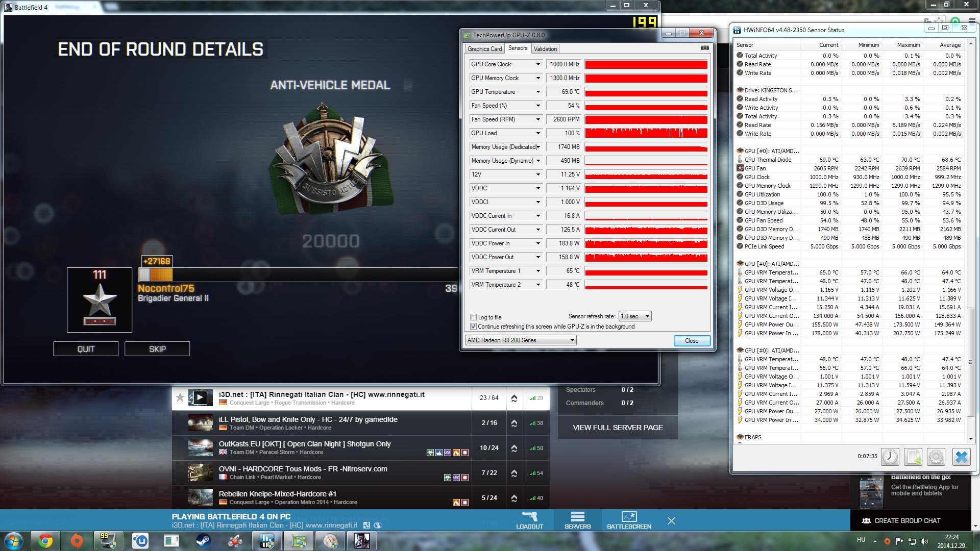Select PCIe Link Speed row in HWiNFO
The image size is (980, 551).
tap(849, 246)
